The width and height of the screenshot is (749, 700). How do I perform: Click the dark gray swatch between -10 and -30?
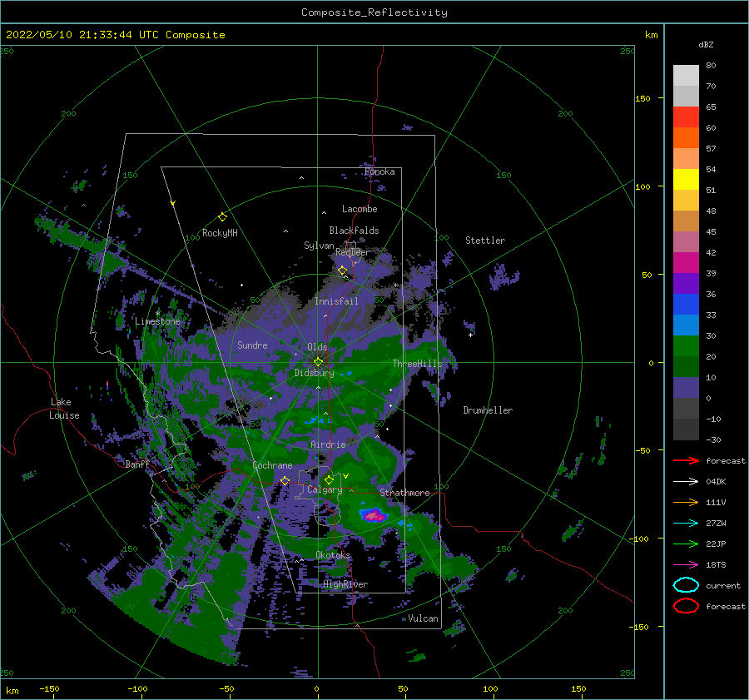point(686,429)
